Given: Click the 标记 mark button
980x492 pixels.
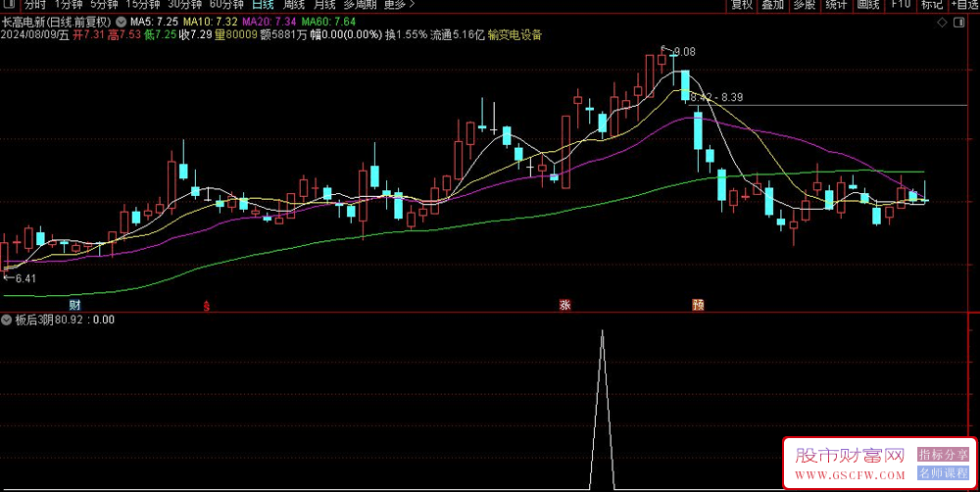Looking at the screenshot, I should click(931, 4).
